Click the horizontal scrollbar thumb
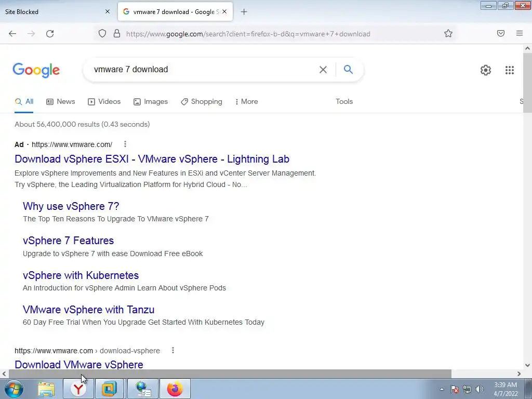The width and height of the screenshot is (532, 399). (x=230, y=374)
